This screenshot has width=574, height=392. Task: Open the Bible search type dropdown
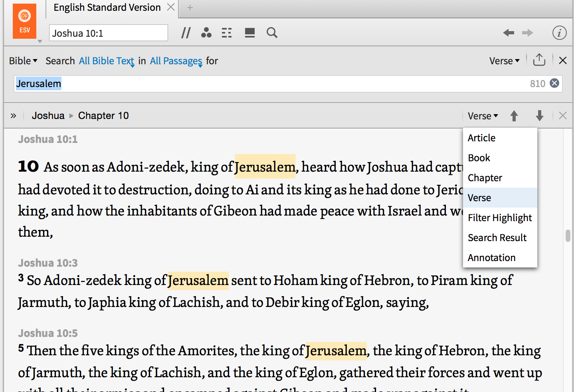coord(23,61)
